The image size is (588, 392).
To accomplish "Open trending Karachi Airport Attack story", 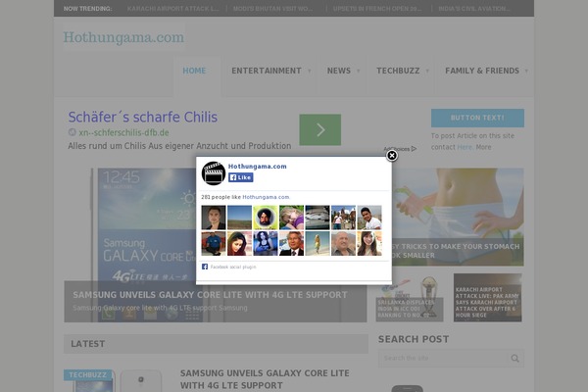I will click(172, 9).
